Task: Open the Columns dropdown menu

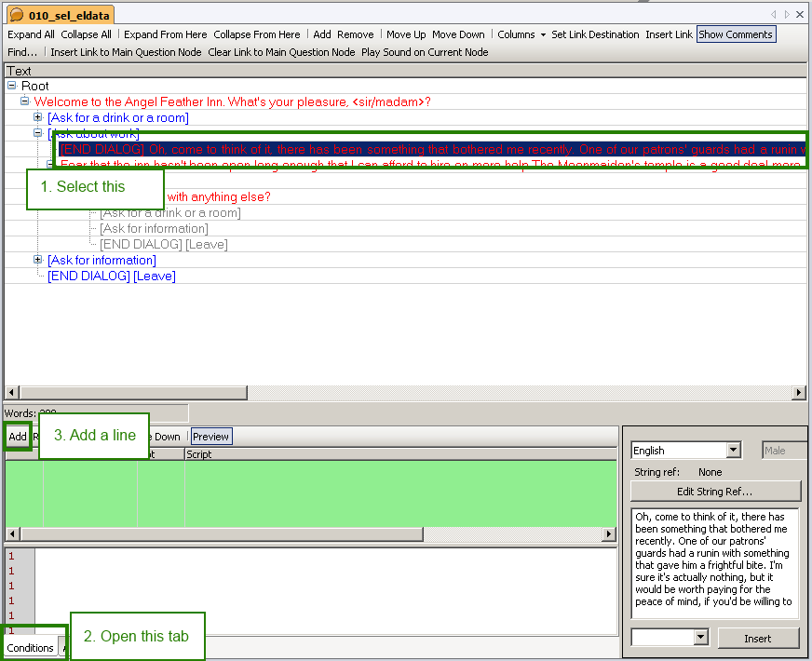Action: pyautogui.click(x=521, y=34)
